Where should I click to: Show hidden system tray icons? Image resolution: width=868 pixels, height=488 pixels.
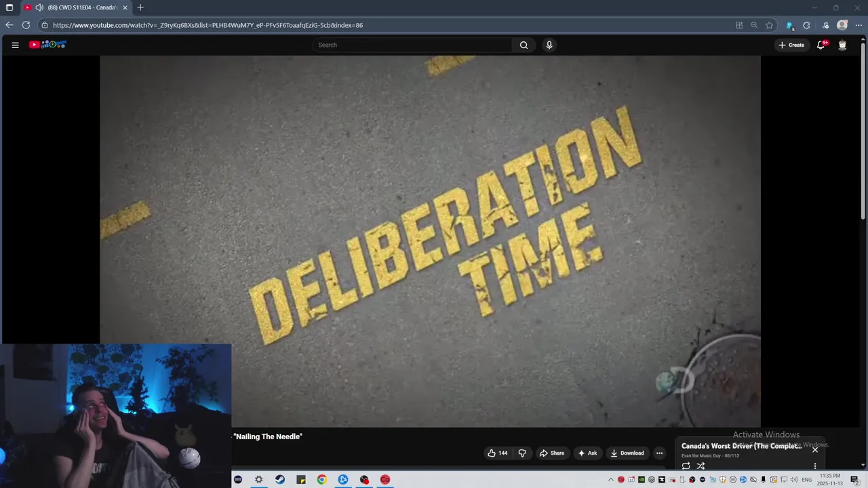(610, 479)
